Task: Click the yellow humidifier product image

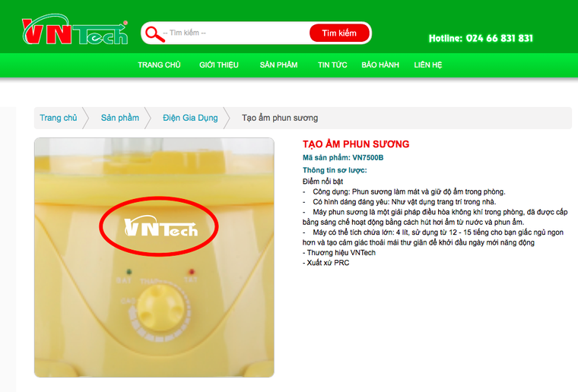Action: point(154,258)
